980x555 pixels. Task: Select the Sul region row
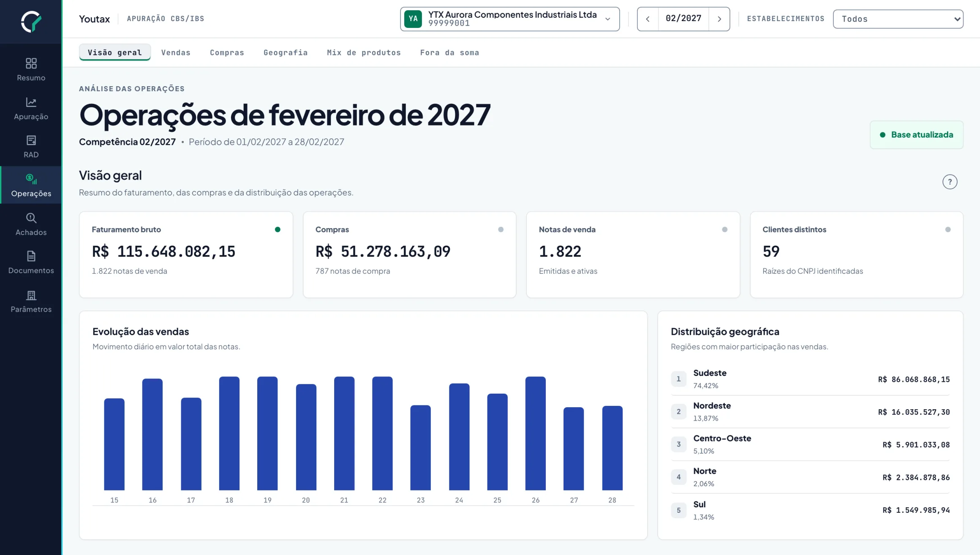coord(810,510)
